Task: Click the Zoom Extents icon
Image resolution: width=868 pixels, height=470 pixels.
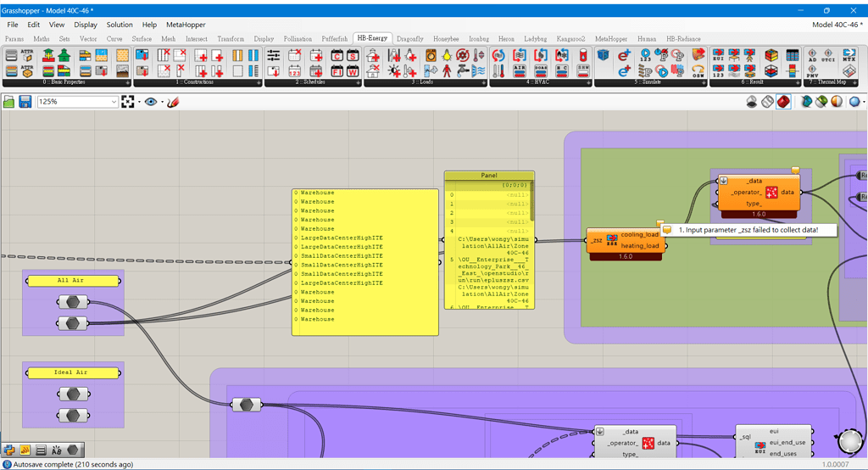Action: (128, 102)
